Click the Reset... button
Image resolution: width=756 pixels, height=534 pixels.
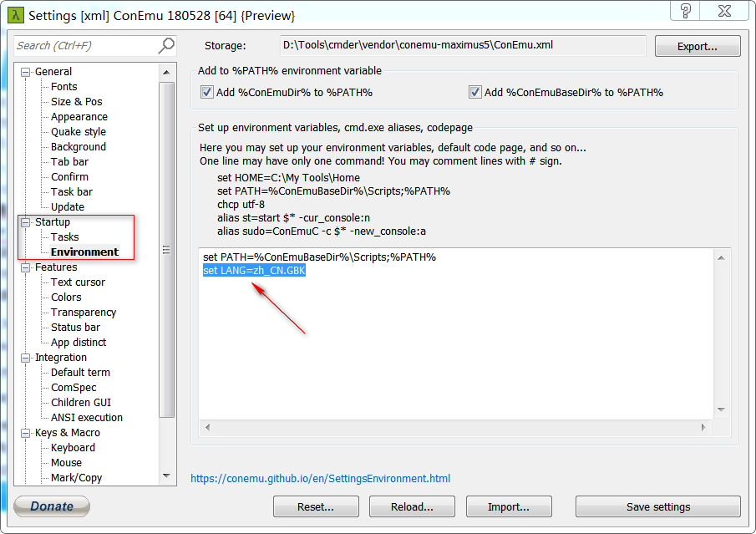pyautogui.click(x=316, y=506)
